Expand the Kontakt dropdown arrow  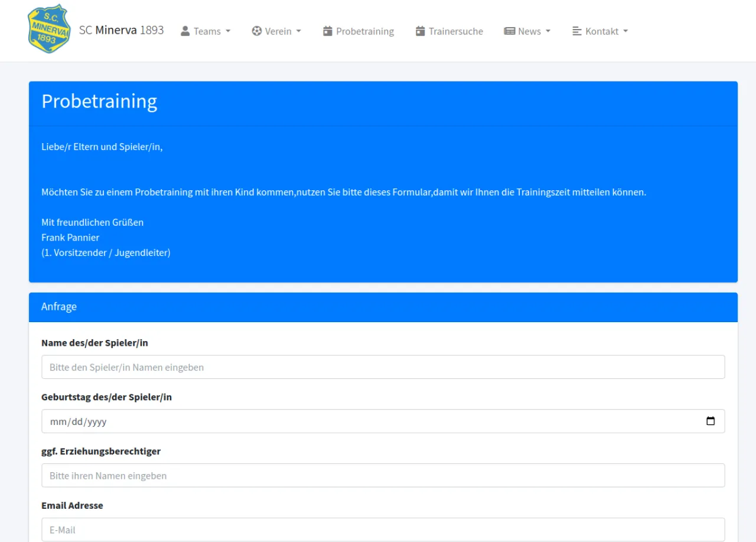625,31
